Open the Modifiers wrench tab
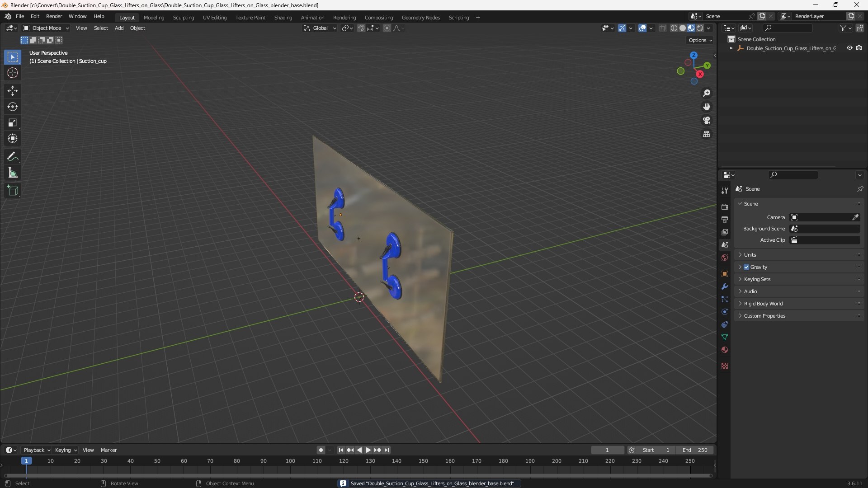Image resolution: width=868 pixels, height=488 pixels. [725, 286]
